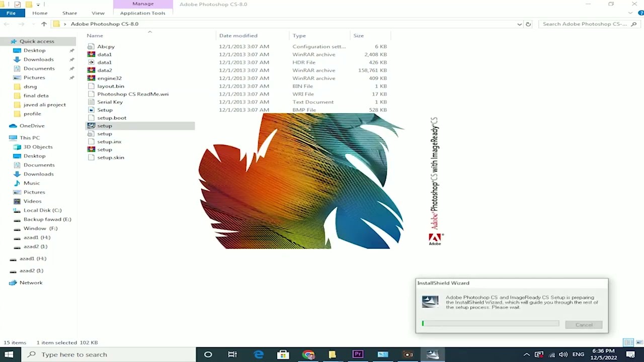Viewport: 644px width, 362px height.
Task: Launch Microsoft Edge from taskbar
Action: point(259,354)
